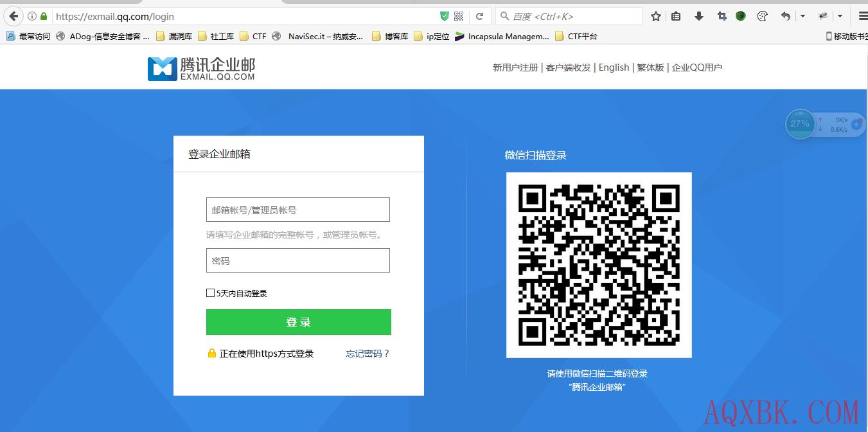The image size is (868, 432).
Task: Click the 新用户注册 link
Action: click(x=515, y=67)
